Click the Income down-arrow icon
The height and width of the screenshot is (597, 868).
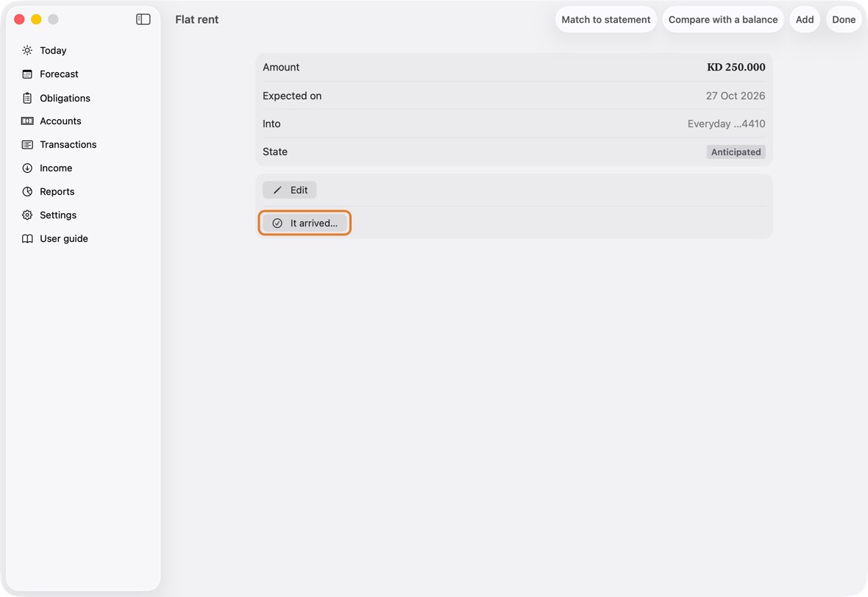(27, 168)
